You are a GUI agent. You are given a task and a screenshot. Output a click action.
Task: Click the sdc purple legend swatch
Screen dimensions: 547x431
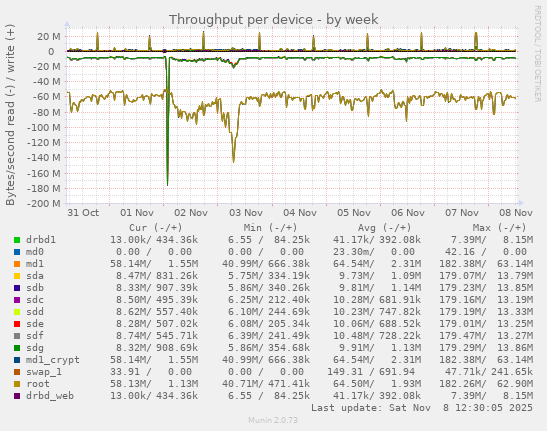17,300
